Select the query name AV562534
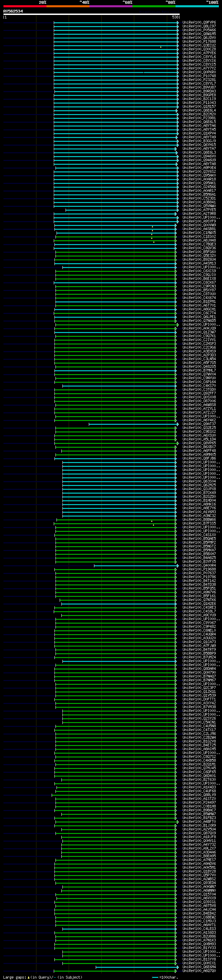This screenshot has height=980, width=222. [x=13, y=11]
